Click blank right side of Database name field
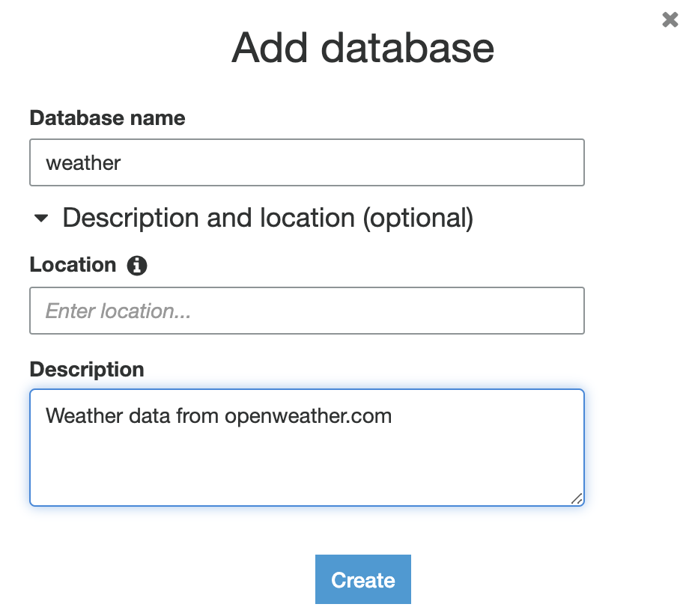 (449, 162)
